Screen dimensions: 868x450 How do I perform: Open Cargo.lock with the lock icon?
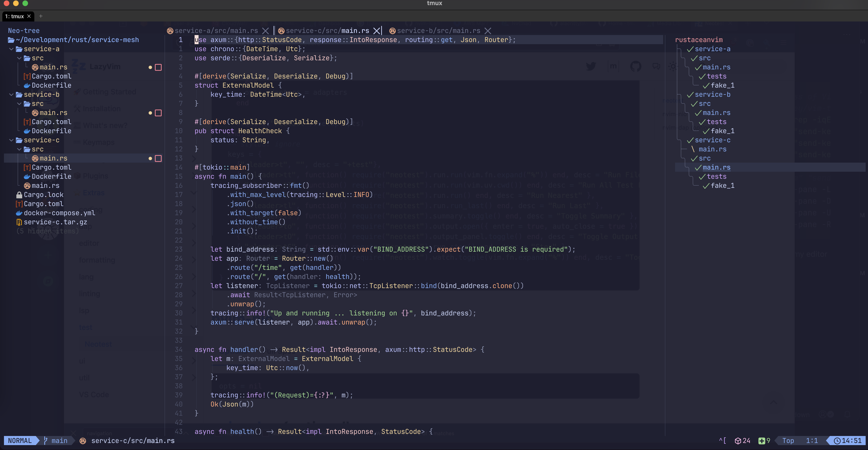[x=43, y=194]
